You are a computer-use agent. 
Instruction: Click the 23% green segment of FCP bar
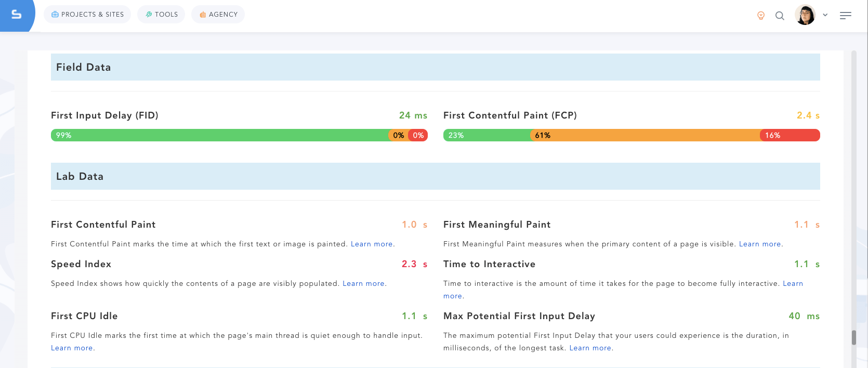pos(487,135)
